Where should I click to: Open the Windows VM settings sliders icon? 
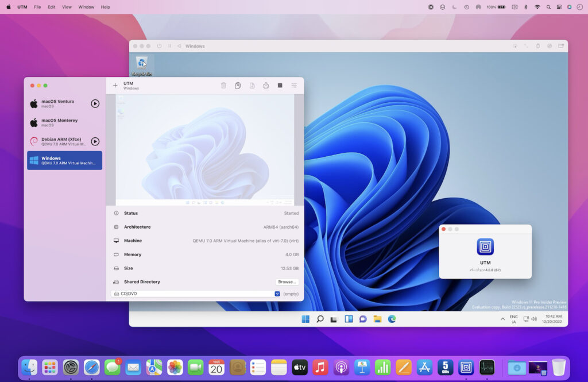click(293, 85)
